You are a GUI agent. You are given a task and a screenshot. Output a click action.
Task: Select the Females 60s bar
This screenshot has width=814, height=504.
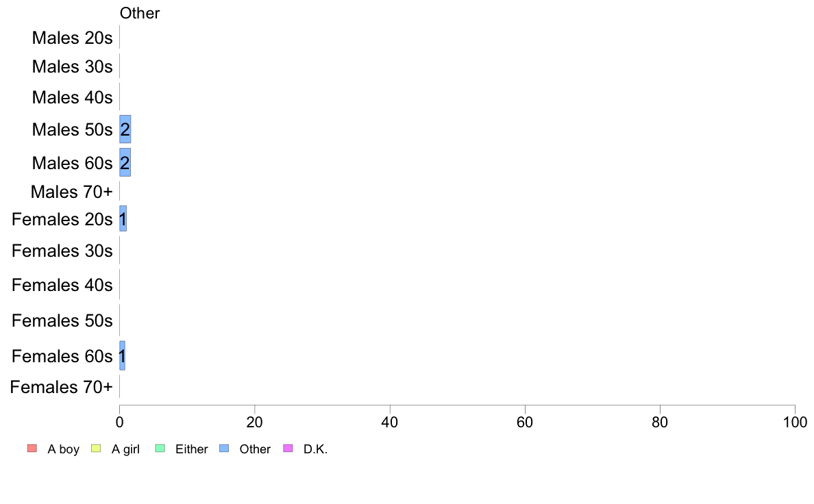coord(122,355)
